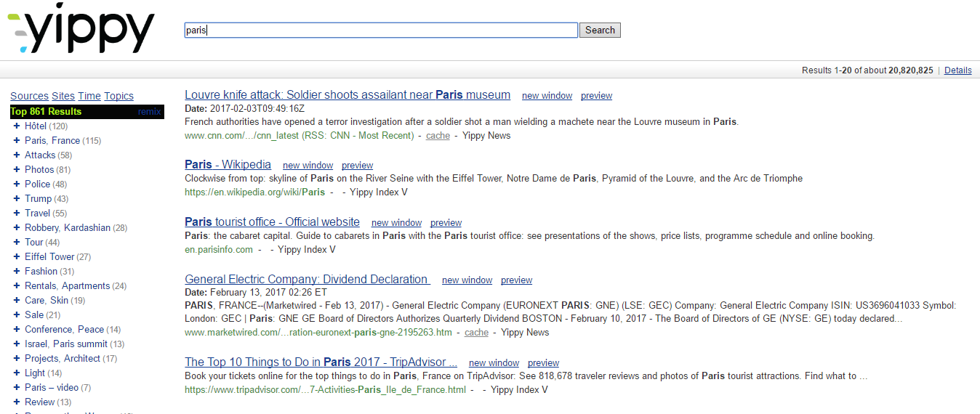The height and width of the screenshot is (414, 980).
Task: Select the Top 861 Results header
Action: [x=46, y=112]
